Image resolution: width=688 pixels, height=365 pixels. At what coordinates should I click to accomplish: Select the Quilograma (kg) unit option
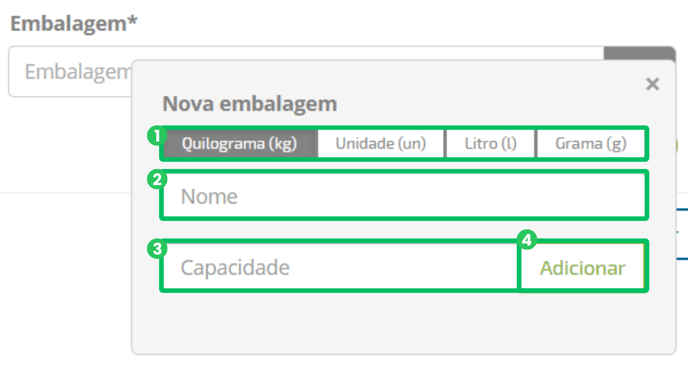(x=240, y=144)
